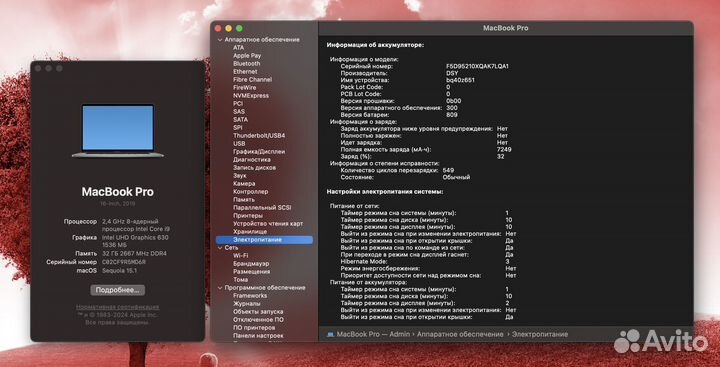This screenshot has width=720, height=367.
Task: Collapse the Программное обеспечение section chevron
Action: tap(220, 288)
